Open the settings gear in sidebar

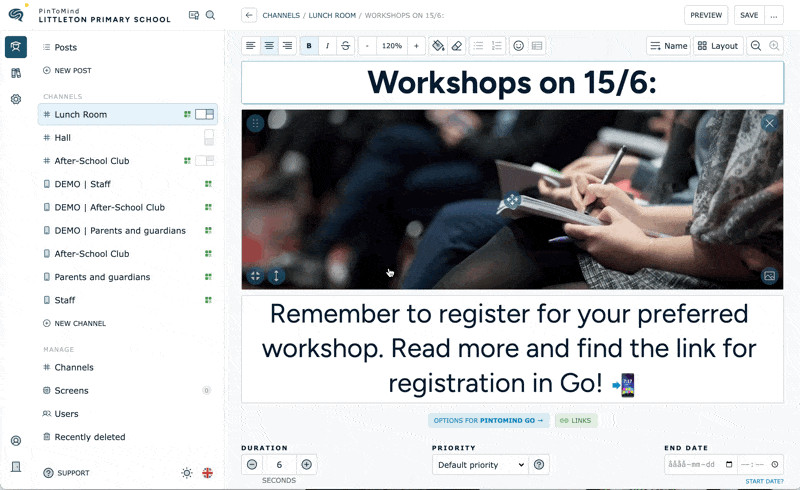click(x=16, y=99)
